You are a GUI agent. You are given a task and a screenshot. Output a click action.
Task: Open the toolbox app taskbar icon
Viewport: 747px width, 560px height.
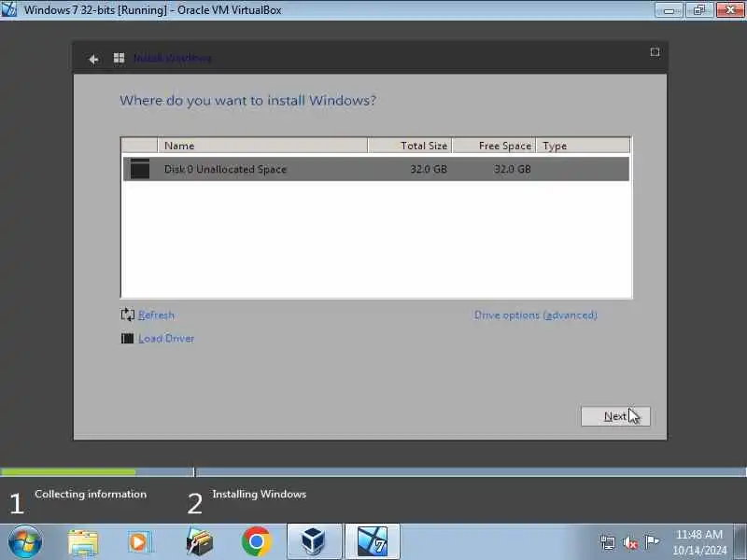[200, 542]
